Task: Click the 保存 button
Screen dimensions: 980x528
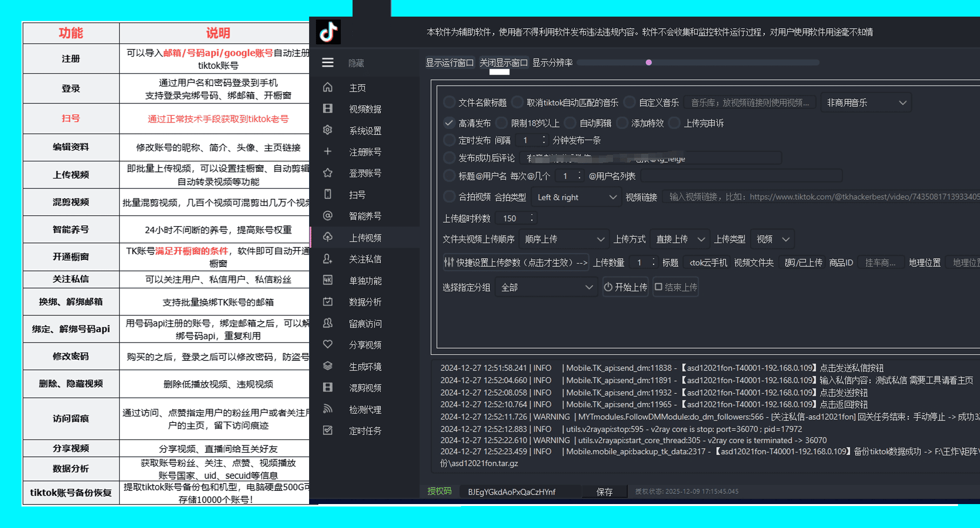Action: (604, 492)
